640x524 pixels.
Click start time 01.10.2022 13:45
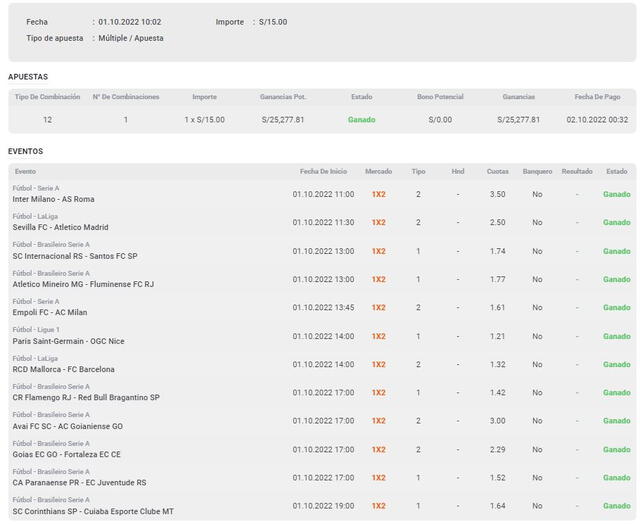tap(323, 307)
